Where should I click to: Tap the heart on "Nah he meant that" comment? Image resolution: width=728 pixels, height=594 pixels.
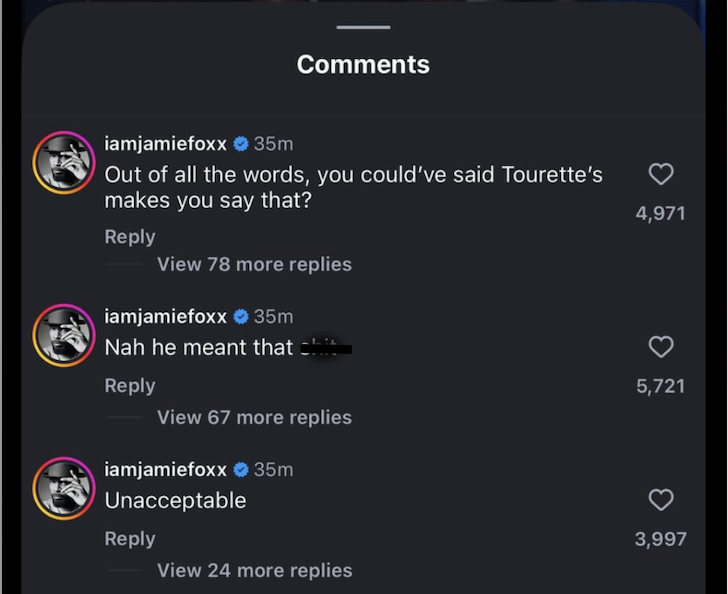pyautogui.click(x=661, y=347)
